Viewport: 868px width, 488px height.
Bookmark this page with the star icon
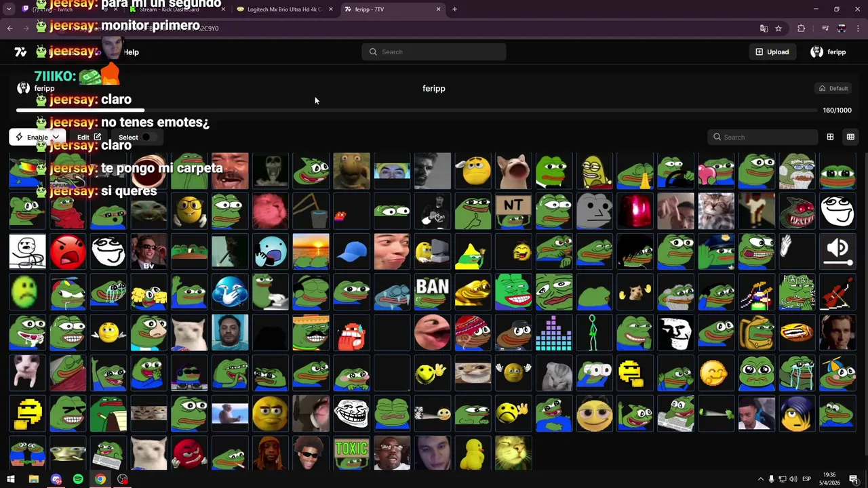pyautogui.click(x=778, y=28)
